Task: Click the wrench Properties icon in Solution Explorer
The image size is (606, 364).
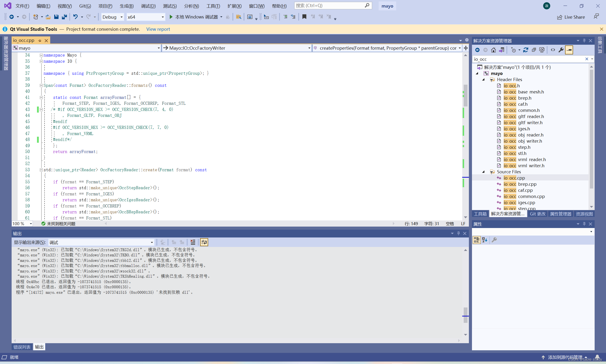Action: [x=561, y=50]
